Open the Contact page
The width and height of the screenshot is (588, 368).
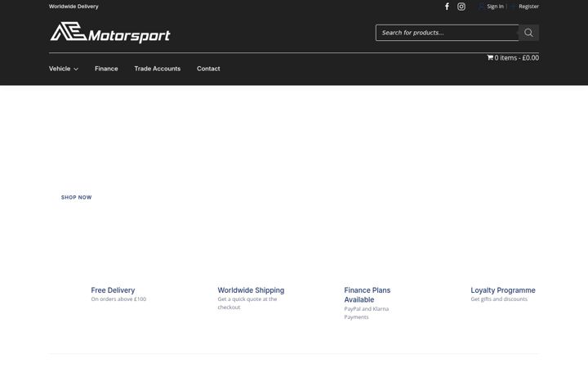pyautogui.click(x=208, y=69)
